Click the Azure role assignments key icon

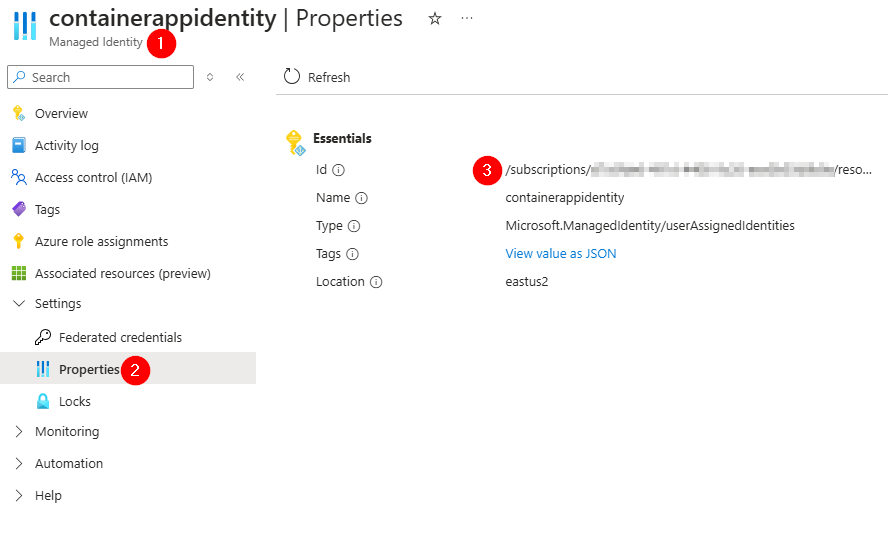click(19, 241)
